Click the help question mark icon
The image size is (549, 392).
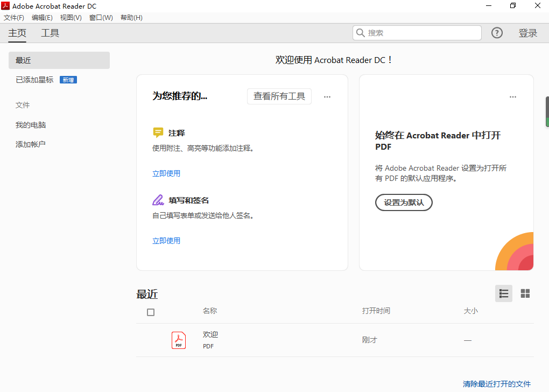497,33
